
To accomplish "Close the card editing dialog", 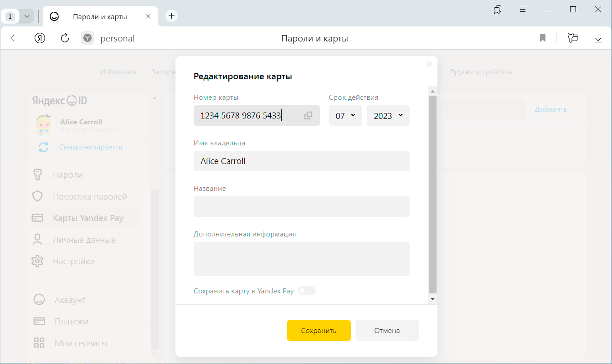I will pos(429,64).
